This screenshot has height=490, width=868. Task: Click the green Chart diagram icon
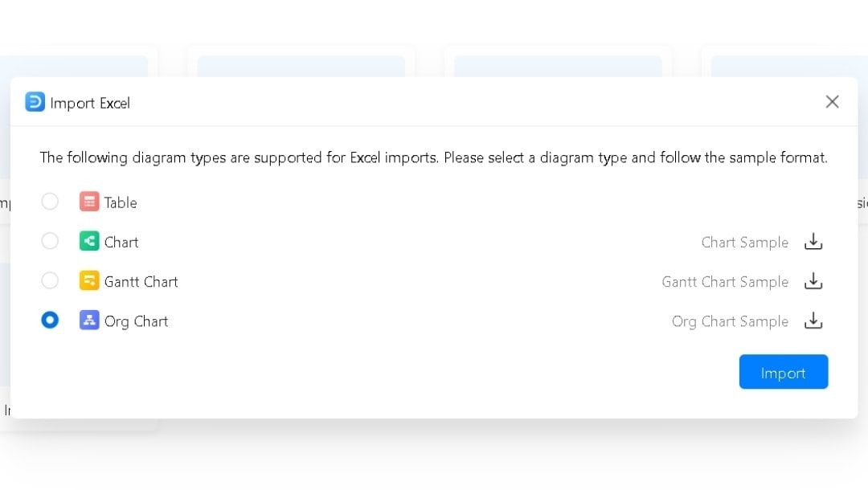(x=88, y=241)
